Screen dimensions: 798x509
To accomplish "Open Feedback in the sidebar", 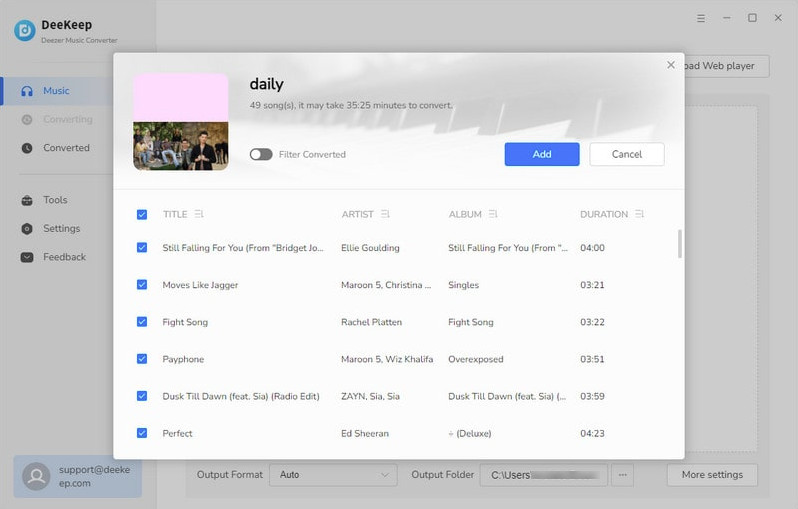I will [x=57, y=258].
